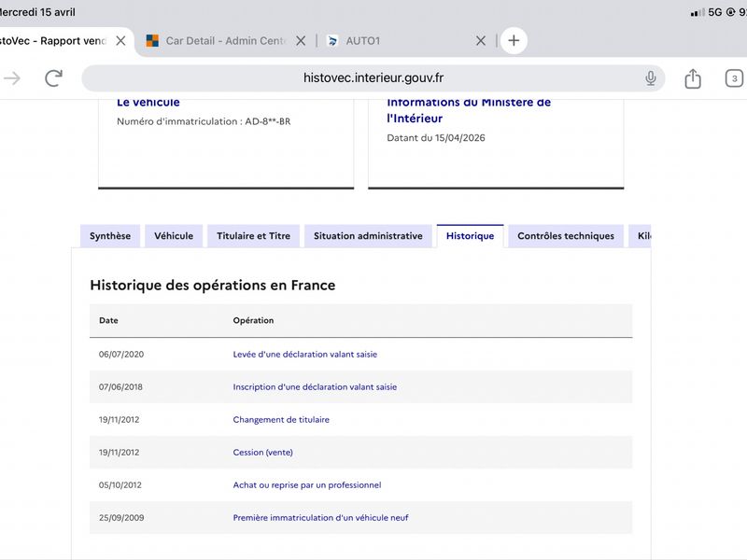The width and height of the screenshot is (747, 560).
Task: Add a new browser tab with plus
Action: [514, 40]
